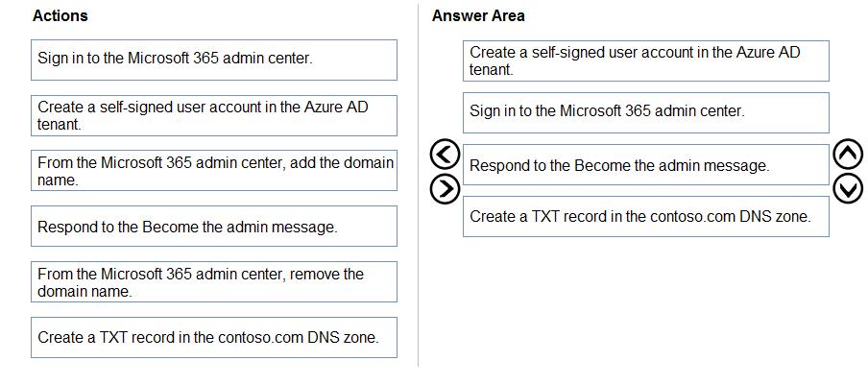Click blank space right of Answer Area heading
868x385 pixels.
691,16
